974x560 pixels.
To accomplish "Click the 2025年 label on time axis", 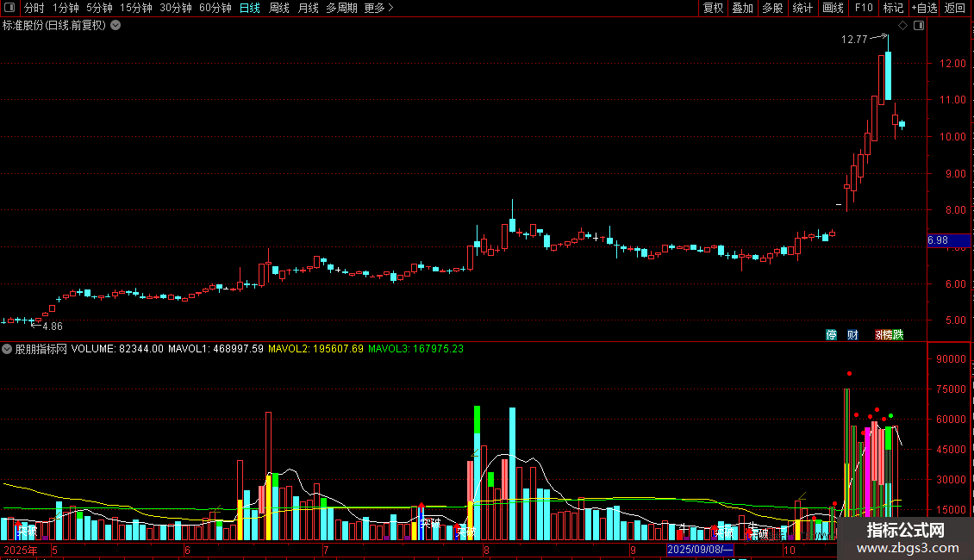I will point(21,550).
